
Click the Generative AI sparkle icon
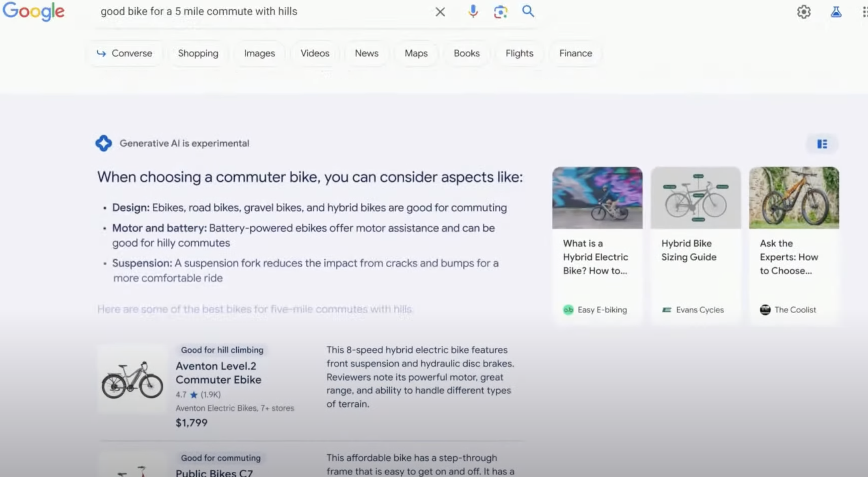(x=104, y=143)
